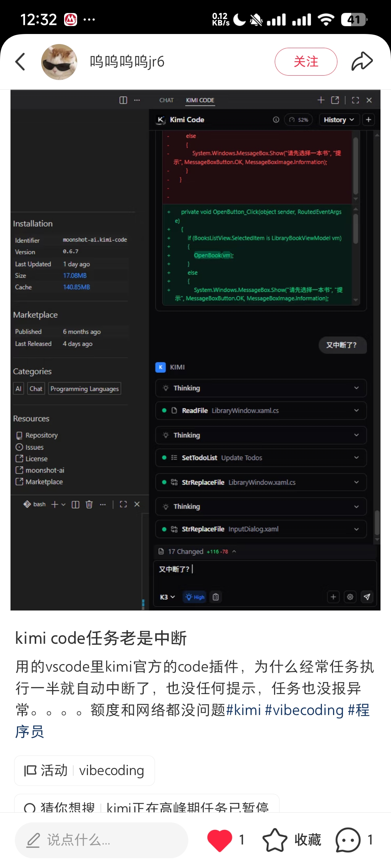Expand the first Thinking row

click(x=261, y=388)
